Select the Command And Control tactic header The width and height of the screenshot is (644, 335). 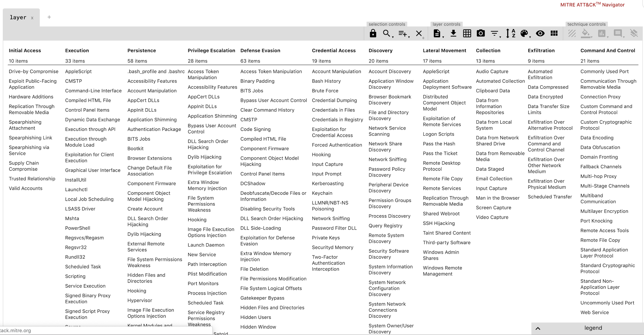coord(608,51)
